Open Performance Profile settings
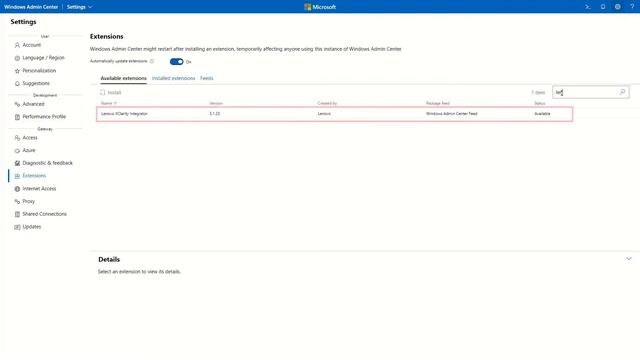640x360 pixels. click(44, 117)
